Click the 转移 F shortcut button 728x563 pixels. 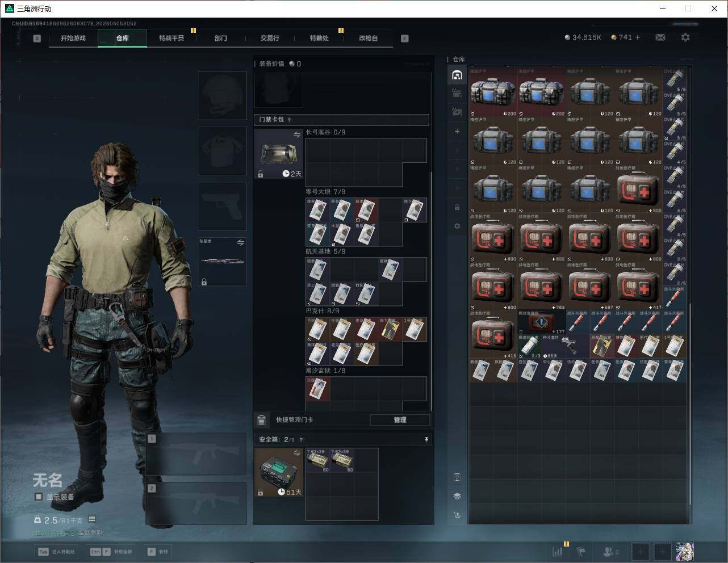coord(158,552)
